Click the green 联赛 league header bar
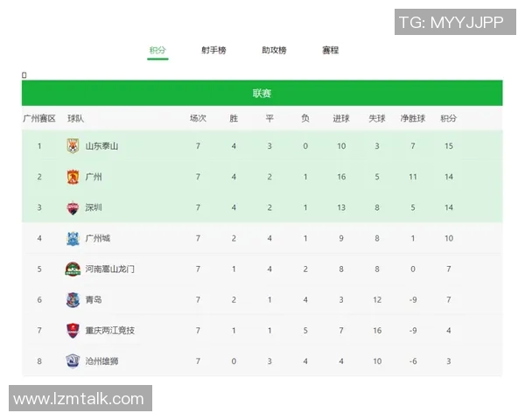 [x=262, y=94]
